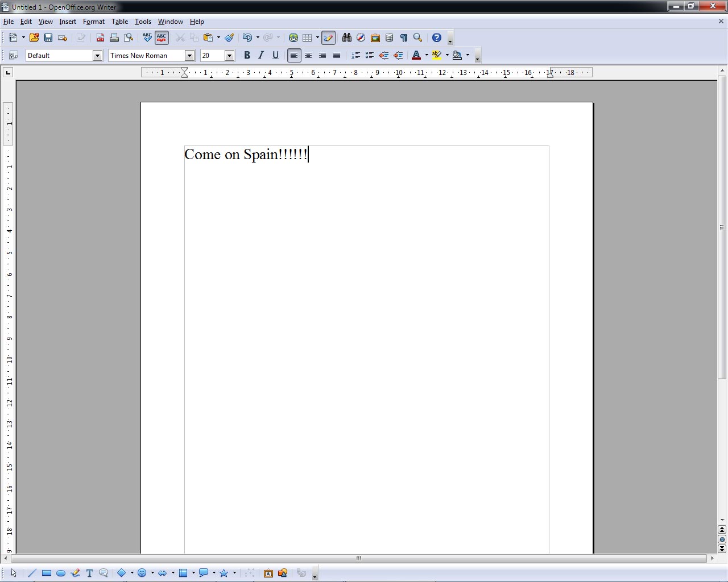Expand the Stars shapes dropdown arrow
The width and height of the screenshot is (728, 582).
tap(234, 573)
